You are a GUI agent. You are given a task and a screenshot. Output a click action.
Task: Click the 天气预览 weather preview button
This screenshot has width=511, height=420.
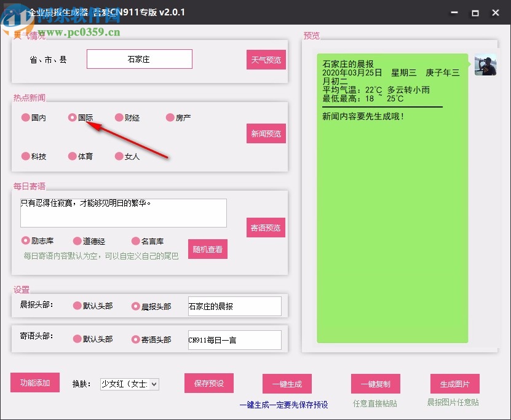click(266, 60)
